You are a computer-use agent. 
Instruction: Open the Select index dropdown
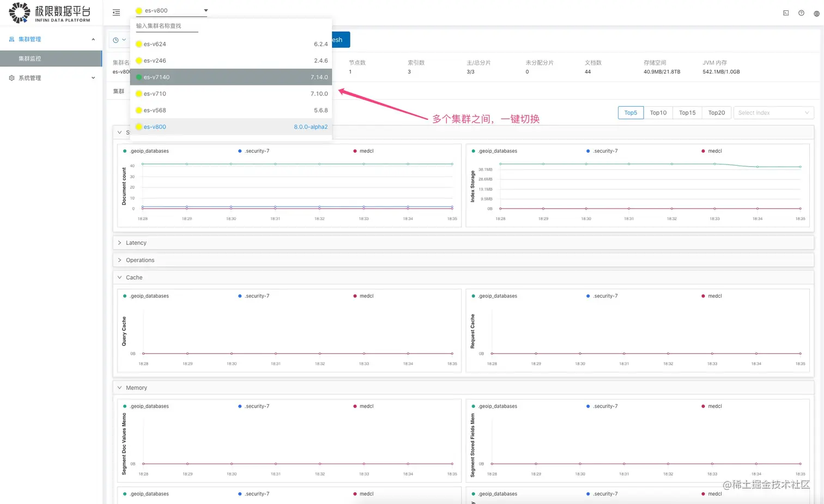point(773,113)
